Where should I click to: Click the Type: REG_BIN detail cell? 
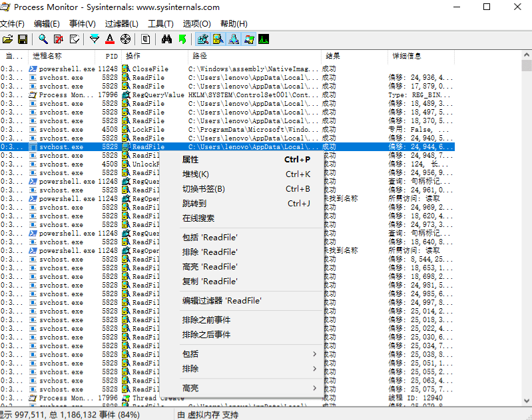(x=419, y=95)
